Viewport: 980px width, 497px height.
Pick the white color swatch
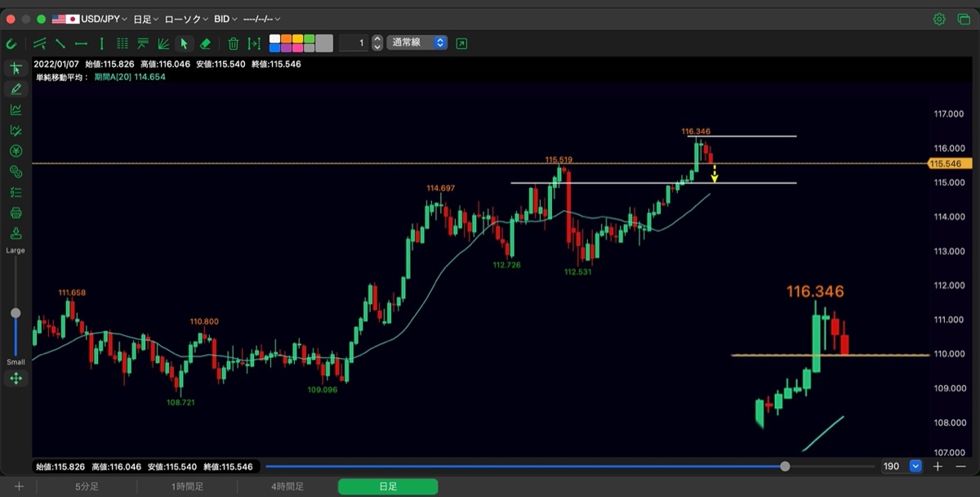[x=274, y=38]
